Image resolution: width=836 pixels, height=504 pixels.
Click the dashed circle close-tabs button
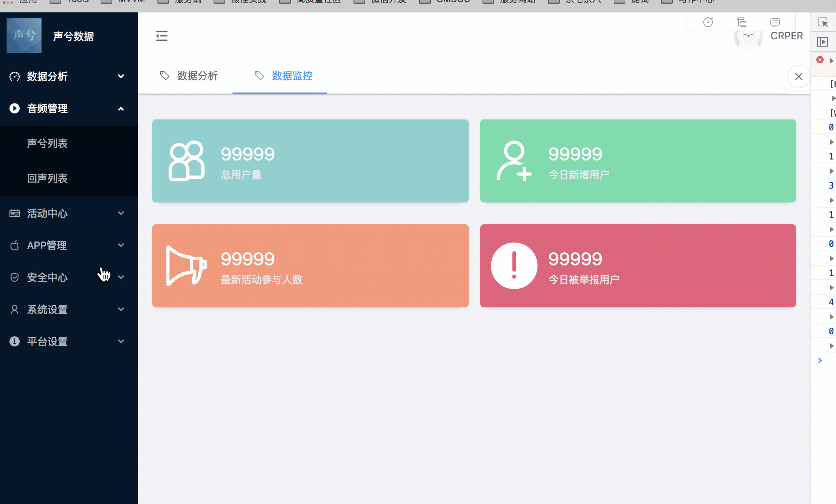coord(798,76)
